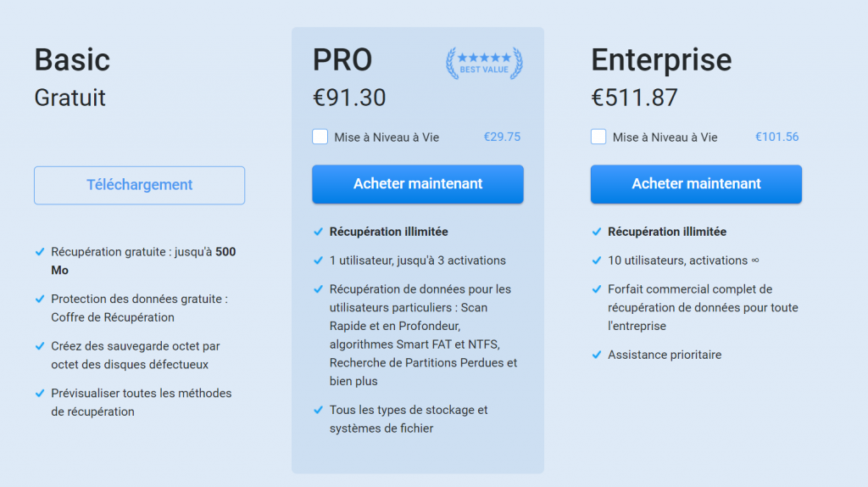Click checkmark beside 1 utilisateur, 3 activations
This screenshot has height=487, width=868.
tap(319, 260)
